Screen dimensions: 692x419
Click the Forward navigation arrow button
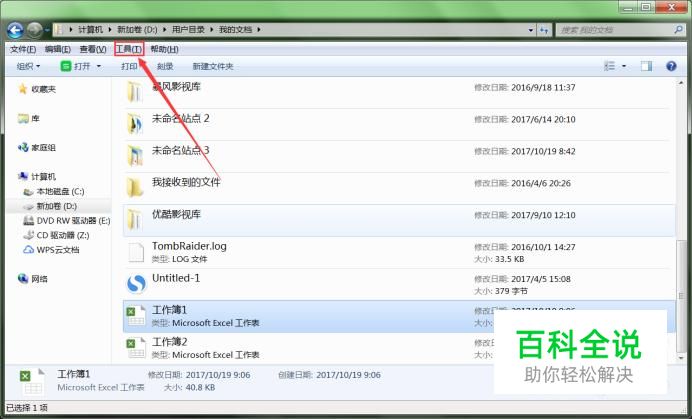(x=34, y=30)
